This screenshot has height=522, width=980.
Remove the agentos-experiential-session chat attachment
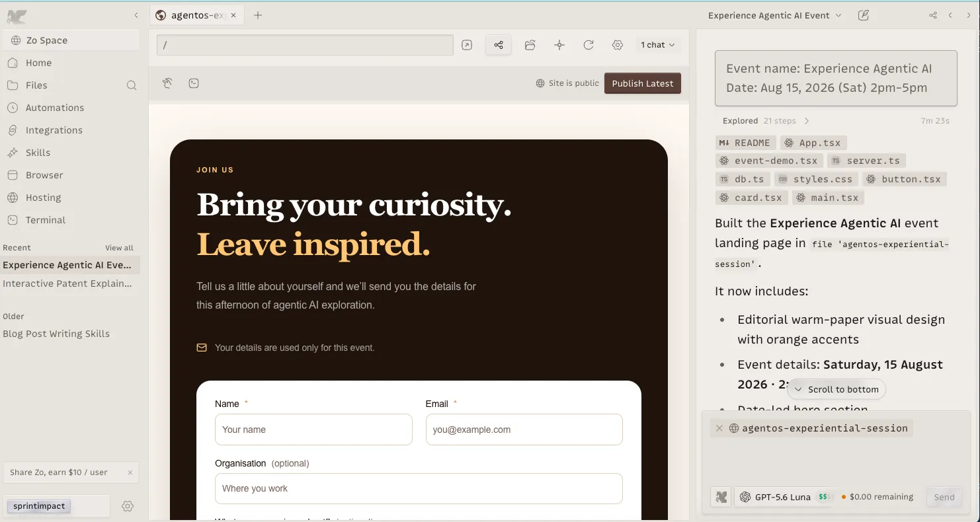point(719,428)
